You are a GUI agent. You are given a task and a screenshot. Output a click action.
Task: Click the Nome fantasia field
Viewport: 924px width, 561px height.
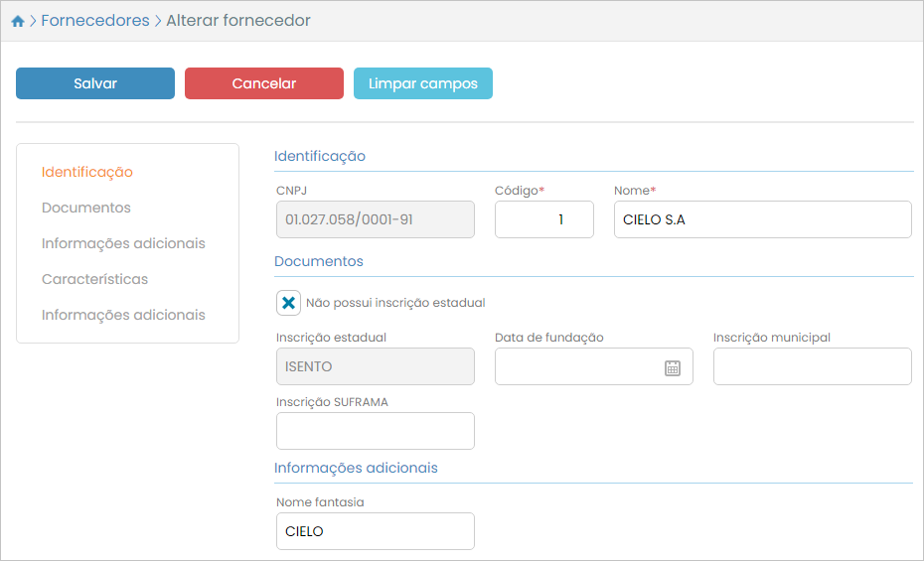click(x=376, y=531)
